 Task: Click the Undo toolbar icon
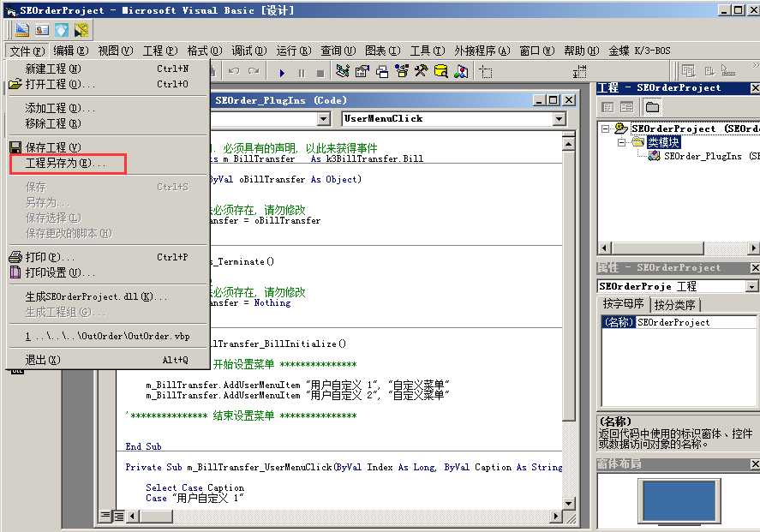point(234,72)
